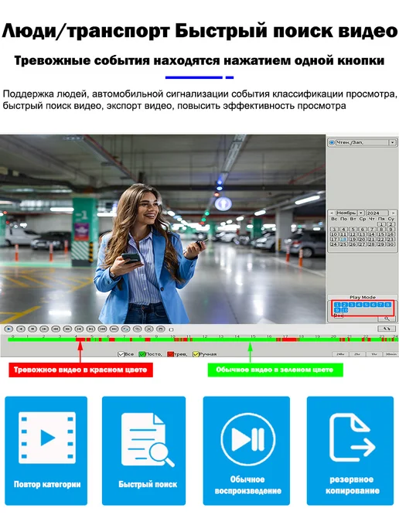Click the save backup icon

click(x=161, y=329)
